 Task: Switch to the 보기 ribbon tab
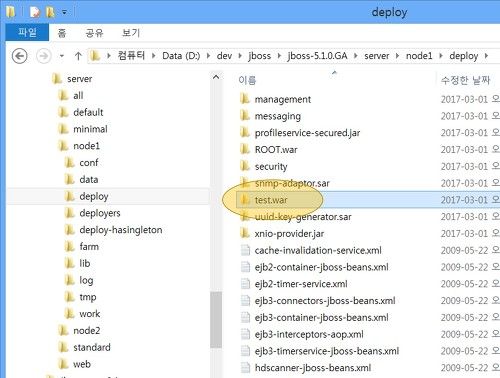[131, 33]
